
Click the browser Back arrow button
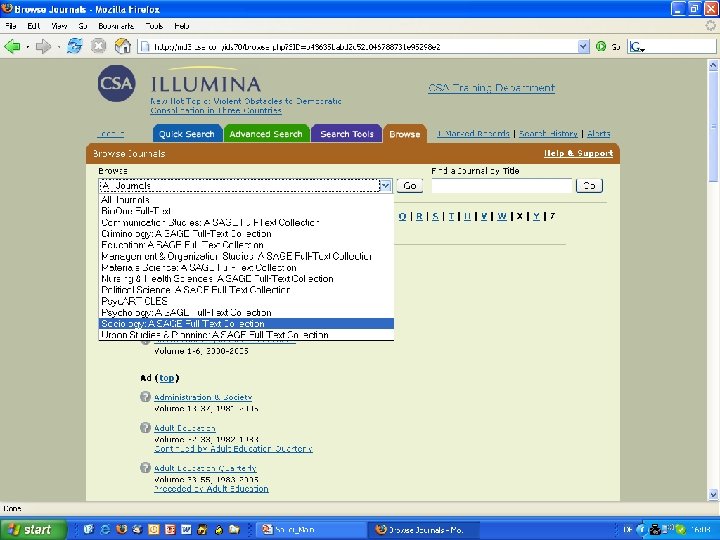pos(12,46)
